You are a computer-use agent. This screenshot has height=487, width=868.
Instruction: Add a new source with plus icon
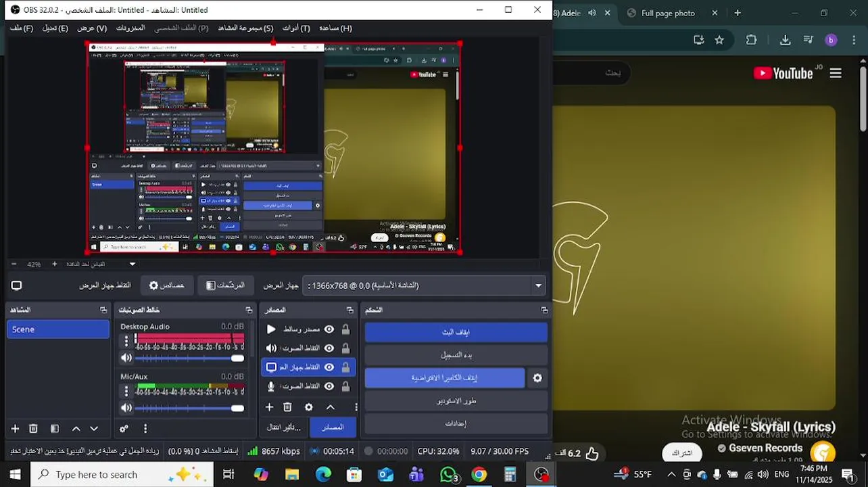(x=269, y=407)
